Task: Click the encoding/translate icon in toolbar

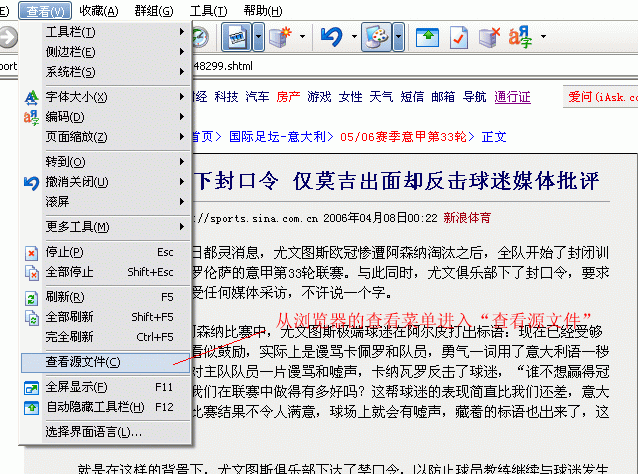Action: [x=520, y=38]
